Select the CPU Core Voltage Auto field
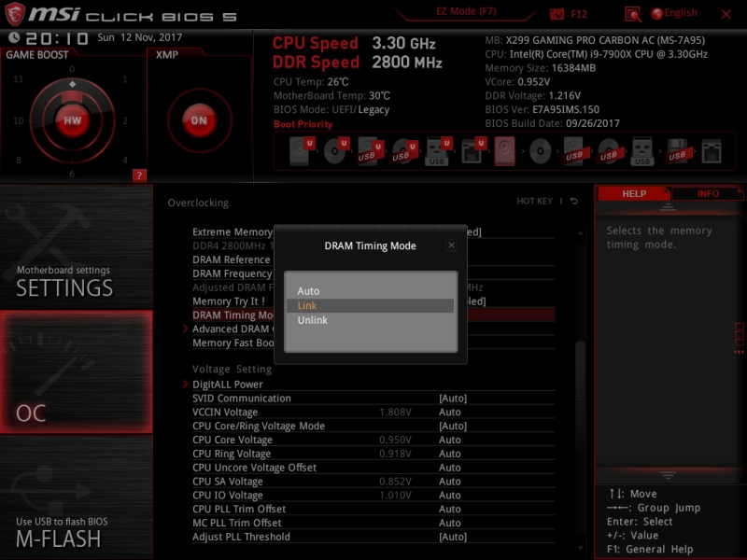747x560 pixels. pos(450,440)
